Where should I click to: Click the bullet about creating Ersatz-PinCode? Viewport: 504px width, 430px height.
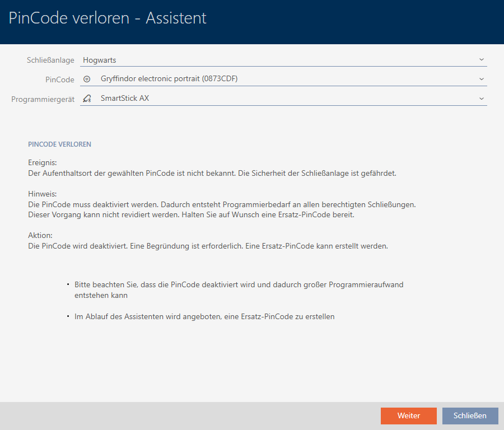(204, 316)
